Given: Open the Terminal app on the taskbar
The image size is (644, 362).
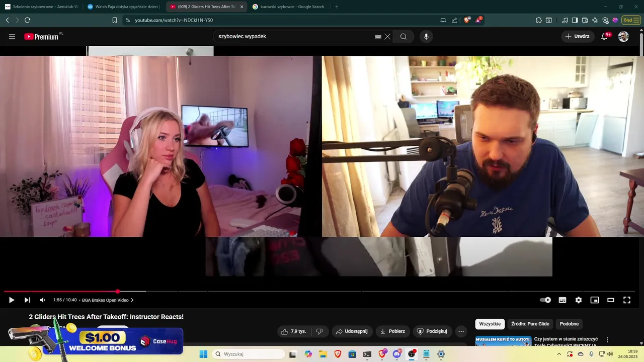Looking at the screenshot, I should click(367, 354).
